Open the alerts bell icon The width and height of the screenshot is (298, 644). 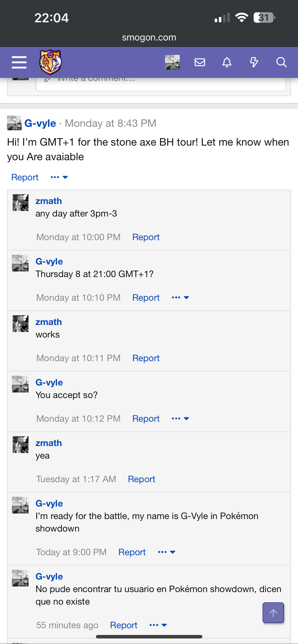point(227,62)
